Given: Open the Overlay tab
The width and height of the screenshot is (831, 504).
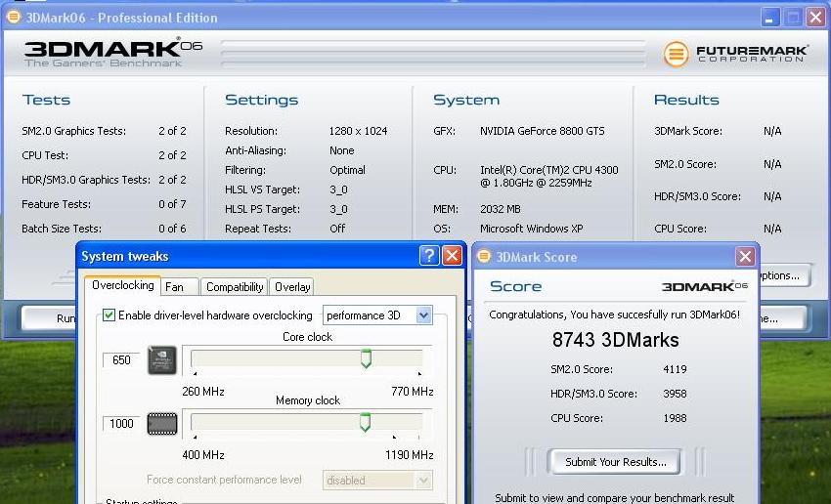Looking at the screenshot, I should click(292, 287).
